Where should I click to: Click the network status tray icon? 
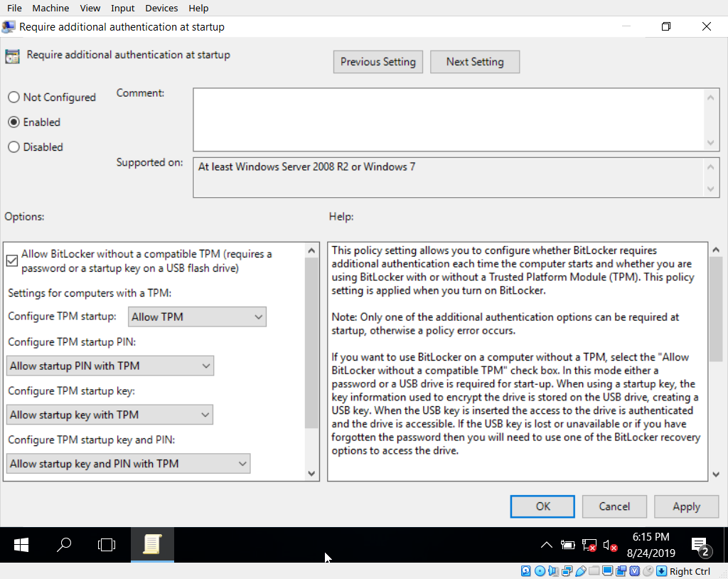tap(589, 546)
